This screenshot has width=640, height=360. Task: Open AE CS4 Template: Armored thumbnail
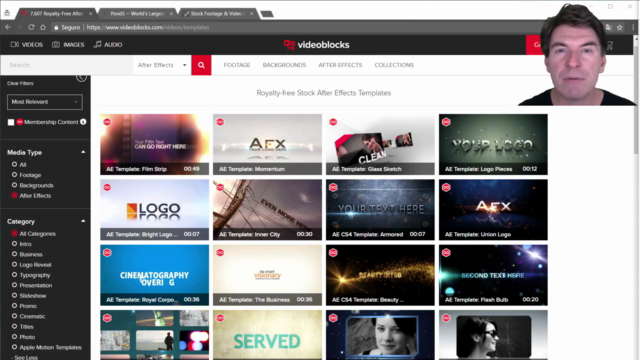click(380, 210)
